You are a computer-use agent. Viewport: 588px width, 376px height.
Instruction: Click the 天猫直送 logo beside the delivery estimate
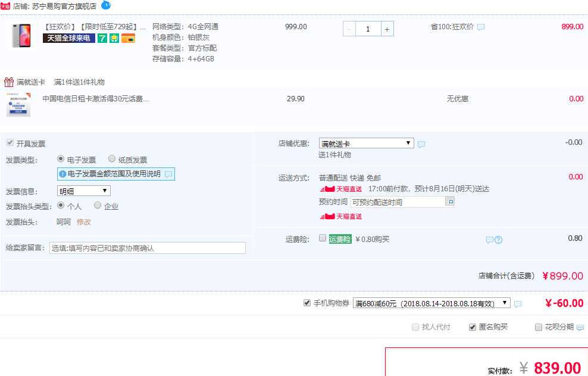click(x=341, y=189)
